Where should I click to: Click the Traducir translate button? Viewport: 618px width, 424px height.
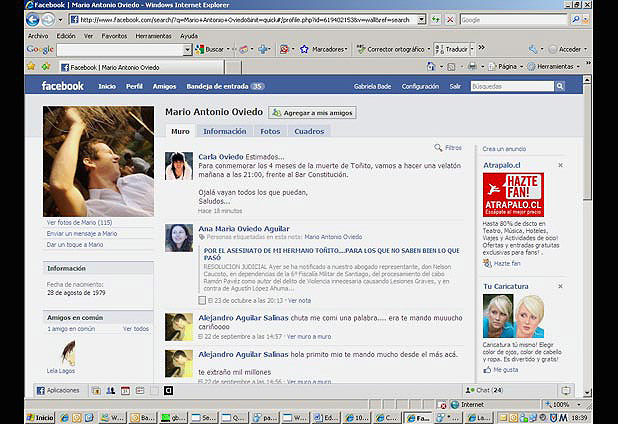452,49
